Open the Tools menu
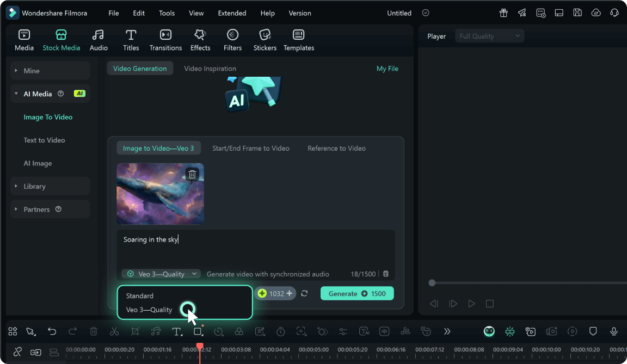 (167, 13)
